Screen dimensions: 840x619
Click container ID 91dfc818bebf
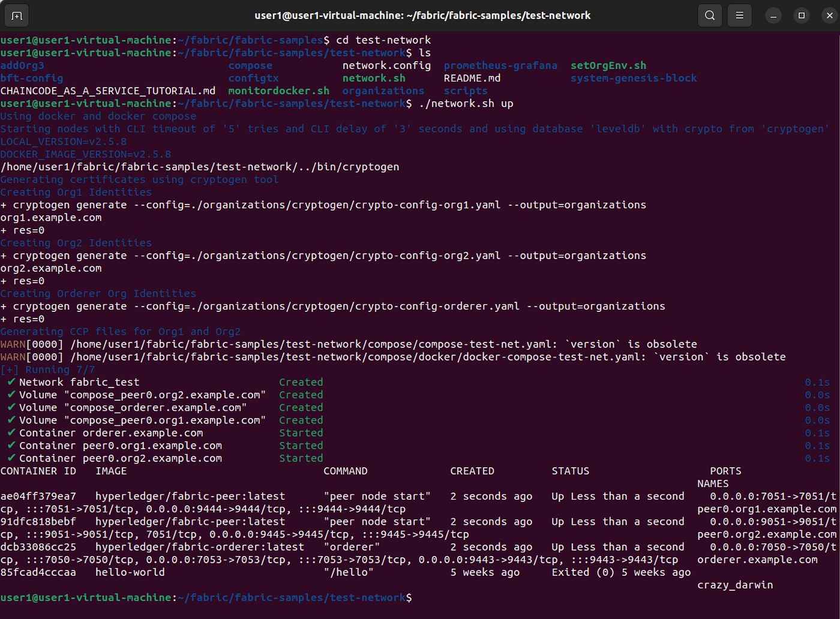tap(38, 522)
